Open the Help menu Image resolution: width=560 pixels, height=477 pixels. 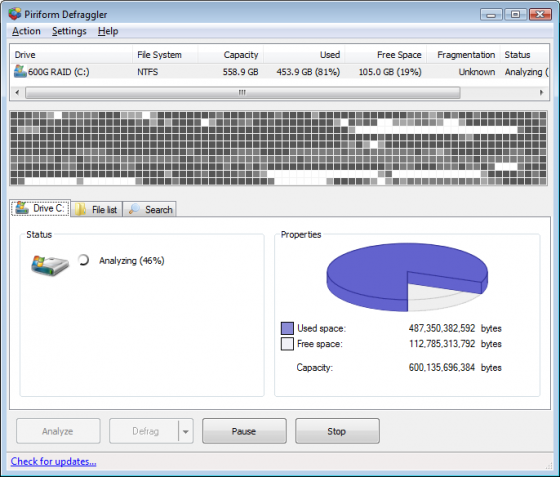(x=108, y=31)
